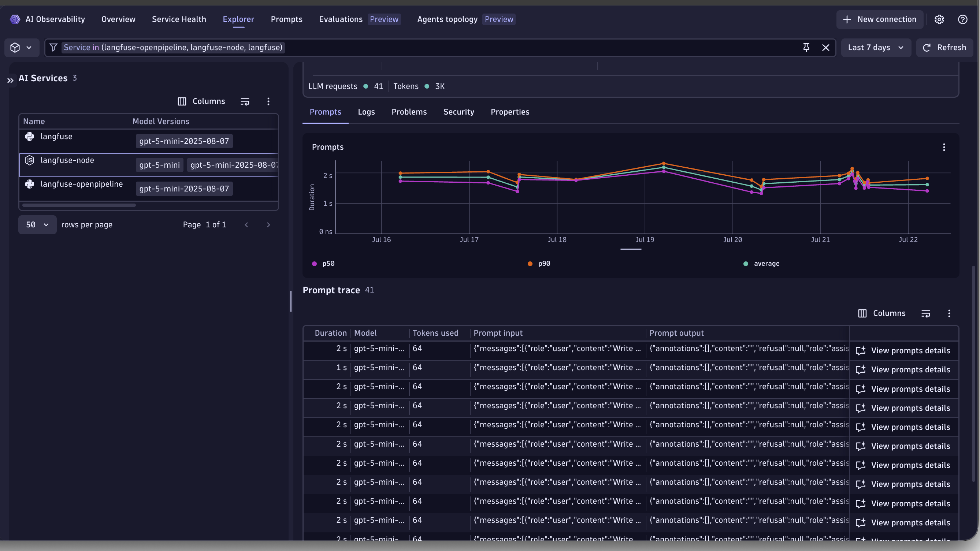Switch to the Security tab
Viewport: 980px width, 551px height.
[x=459, y=112]
